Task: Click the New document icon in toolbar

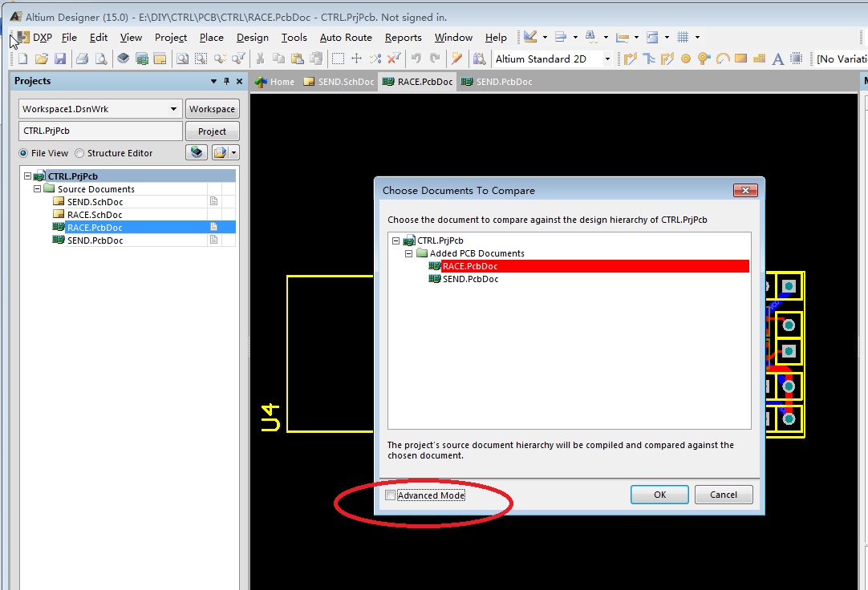Action: pos(22,59)
